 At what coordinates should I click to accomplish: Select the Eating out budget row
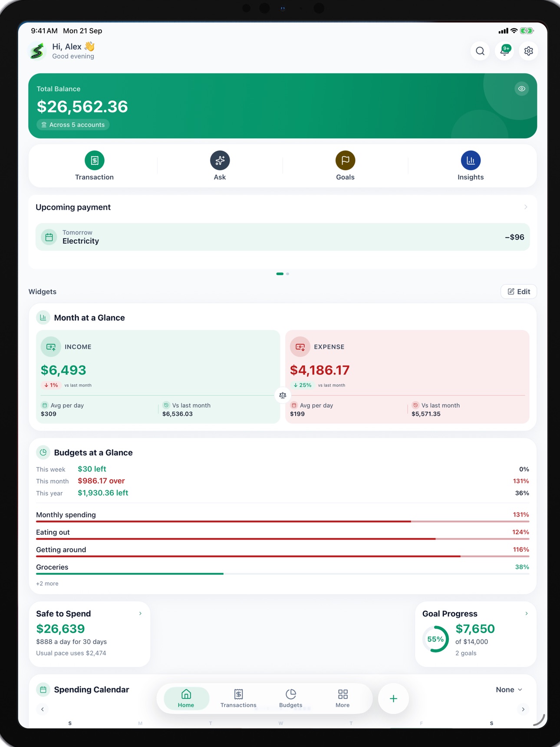(283, 535)
